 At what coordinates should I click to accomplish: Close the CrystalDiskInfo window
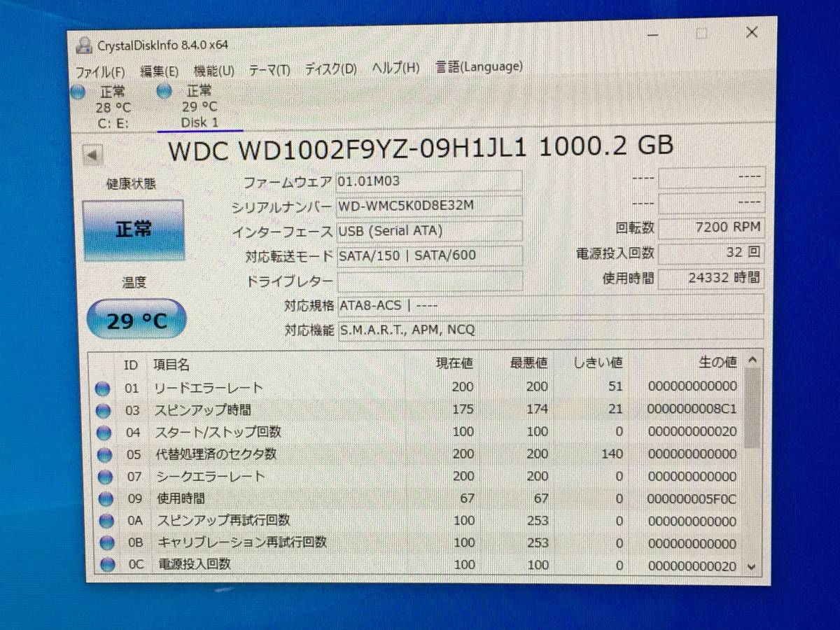click(752, 32)
